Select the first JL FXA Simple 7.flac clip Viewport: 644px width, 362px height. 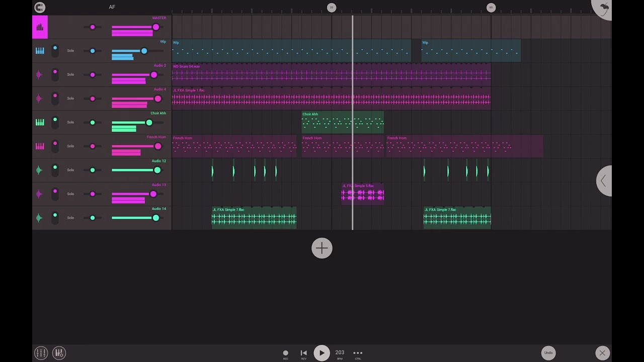pyautogui.click(x=254, y=218)
